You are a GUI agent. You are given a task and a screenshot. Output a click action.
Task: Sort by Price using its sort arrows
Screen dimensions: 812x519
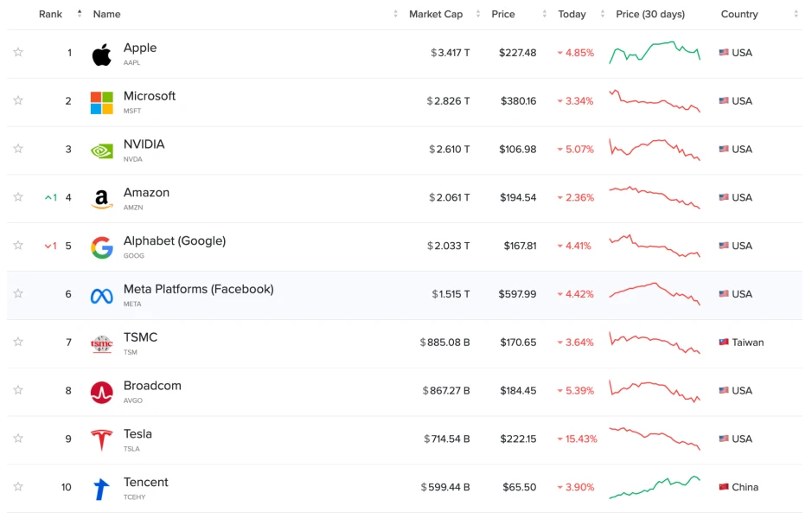click(x=544, y=14)
